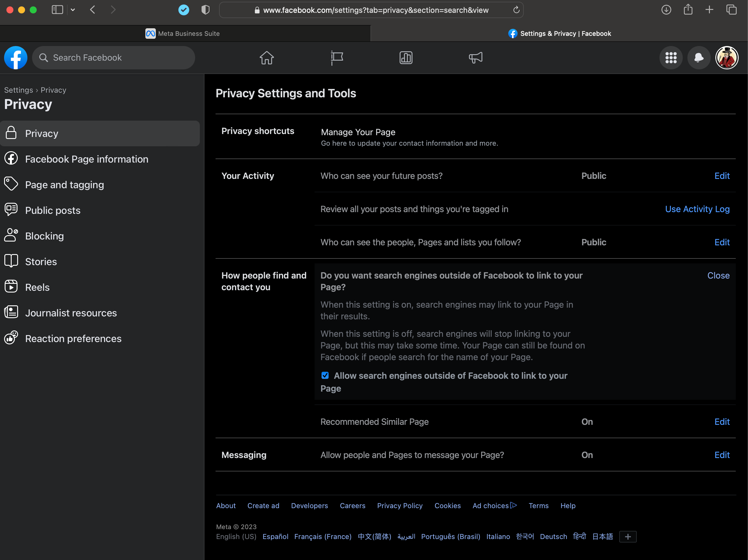Image resolution: width=748 pixels, height=560 pixels.
Task: Click the Safari share icon
Action: [x=688, y=9]
